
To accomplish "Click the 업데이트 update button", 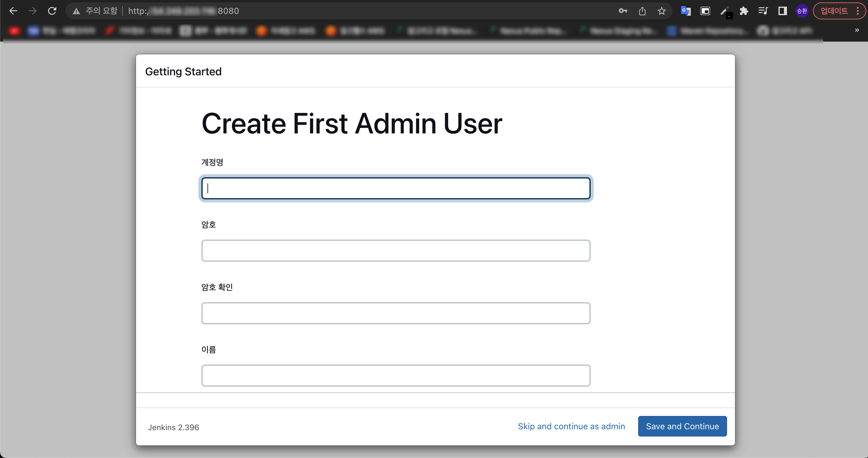I will pos(834,11).
